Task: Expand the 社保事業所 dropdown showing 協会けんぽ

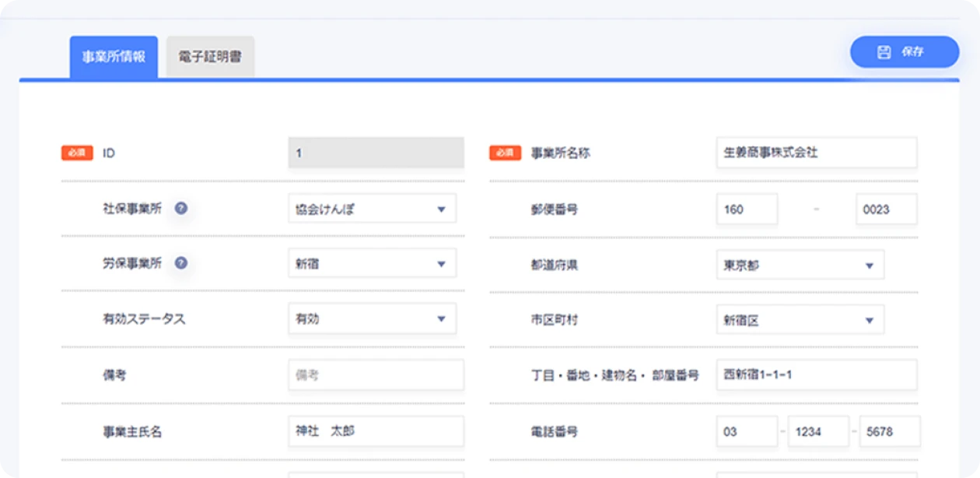Action: coord(372,209)
